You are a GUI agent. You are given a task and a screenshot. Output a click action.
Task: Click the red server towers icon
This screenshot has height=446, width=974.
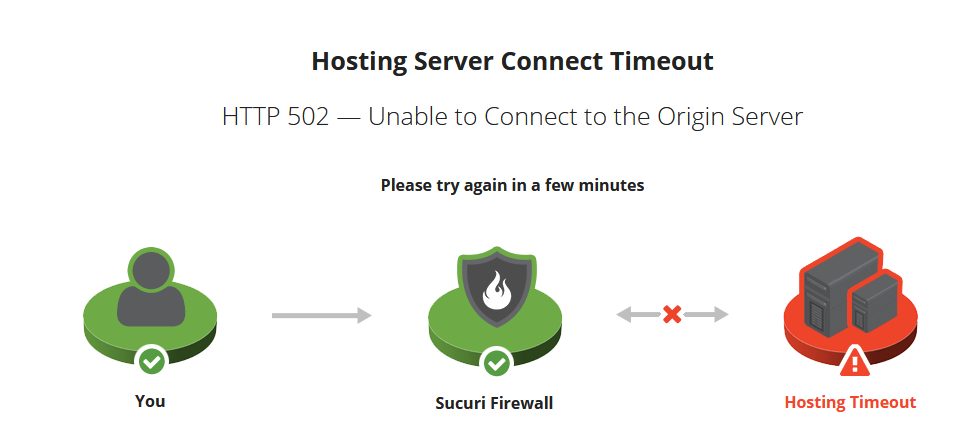coord(851,289)
